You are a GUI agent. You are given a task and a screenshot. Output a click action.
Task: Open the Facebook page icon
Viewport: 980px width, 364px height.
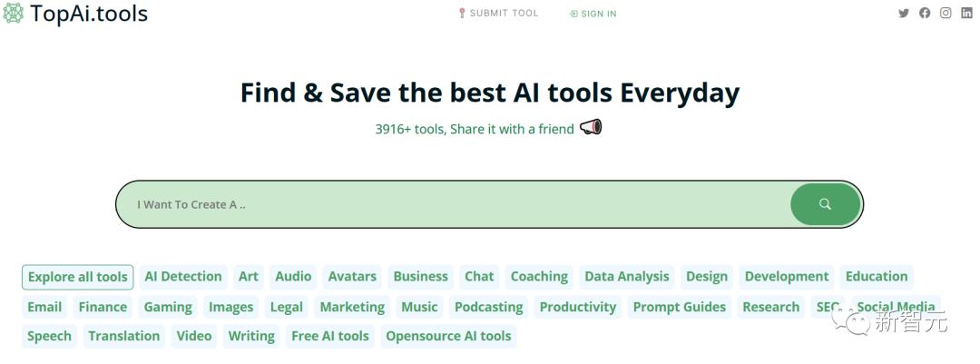[925, 14]
